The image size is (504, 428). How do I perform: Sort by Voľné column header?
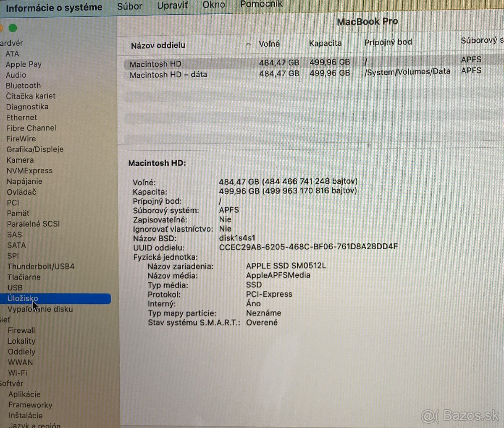click(269, 44)
